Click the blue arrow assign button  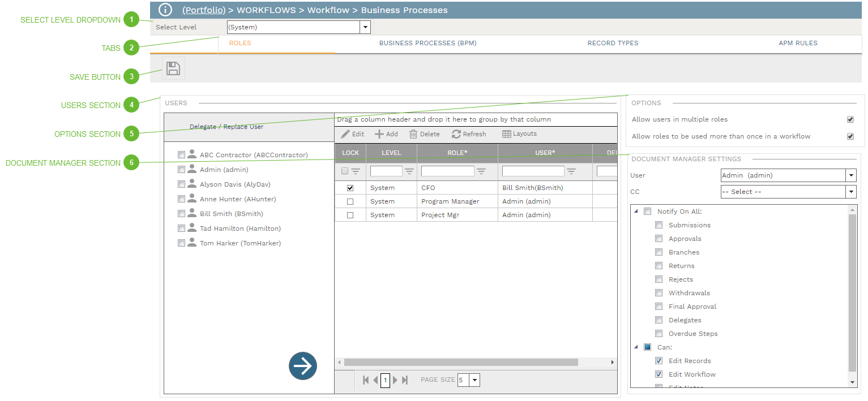[x=303, y=366]
